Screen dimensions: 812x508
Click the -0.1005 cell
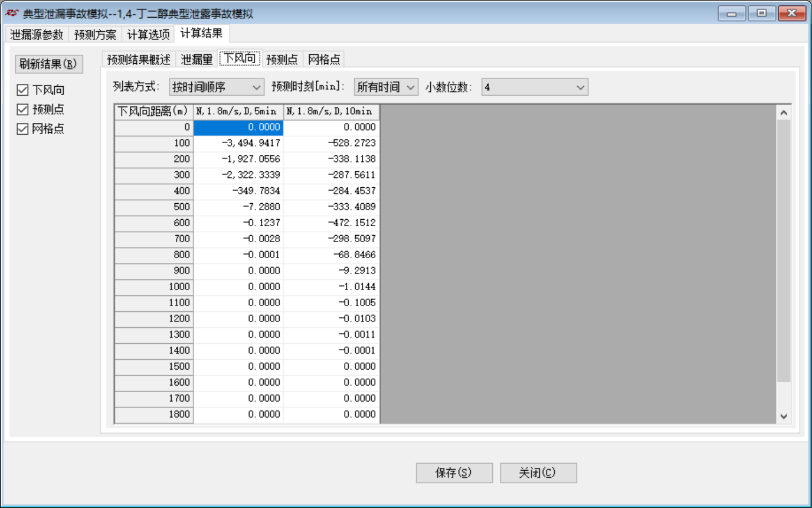(x=331, y=303)
